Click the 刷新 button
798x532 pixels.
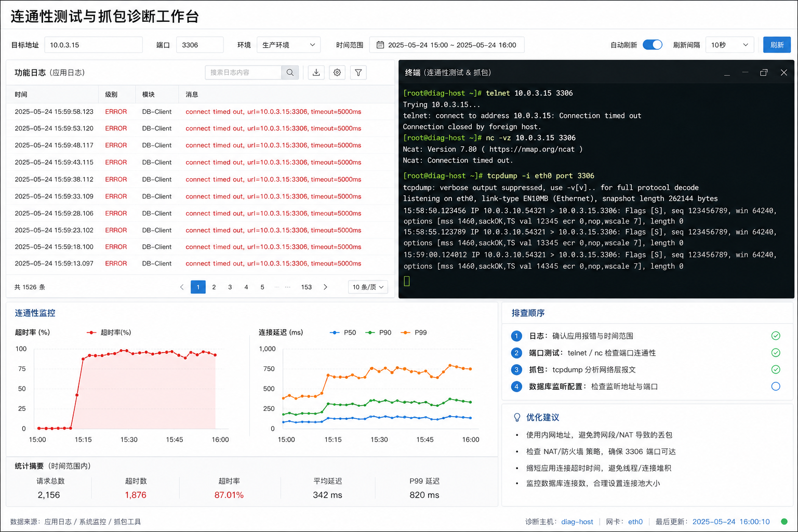777,45
